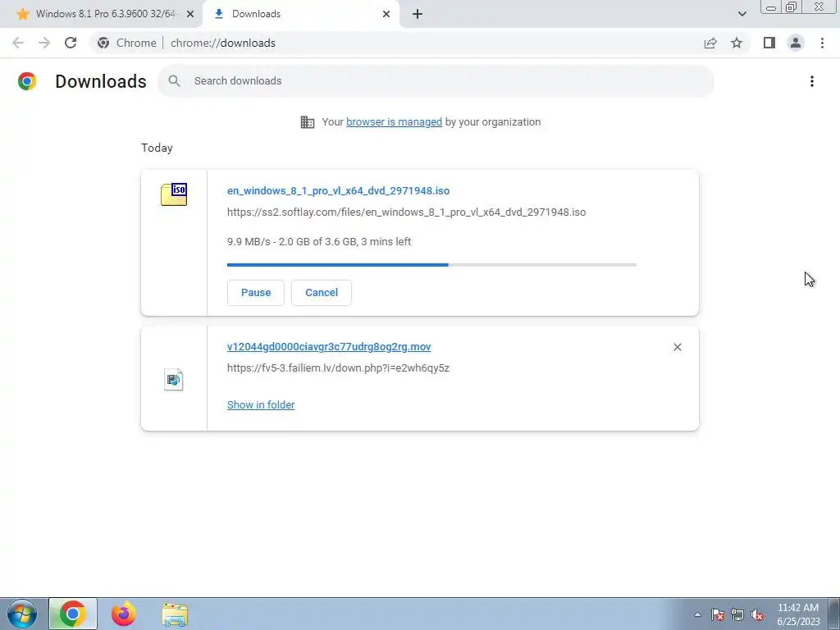Click the muted volume tray icon
Screen dimensions: 840x630
tap(757, 614)
